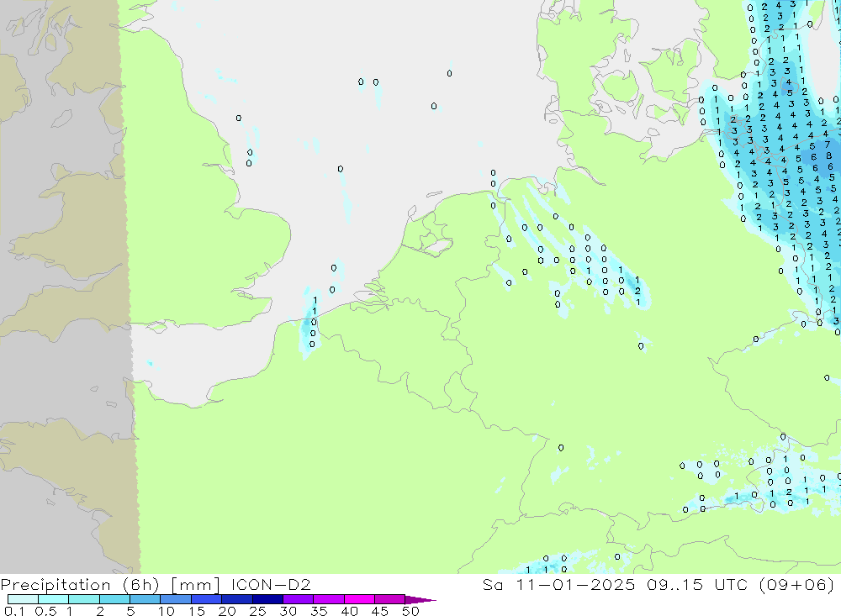Click legend value '10'
Viewport: 841px width, 616px height.
pos(167,611)
